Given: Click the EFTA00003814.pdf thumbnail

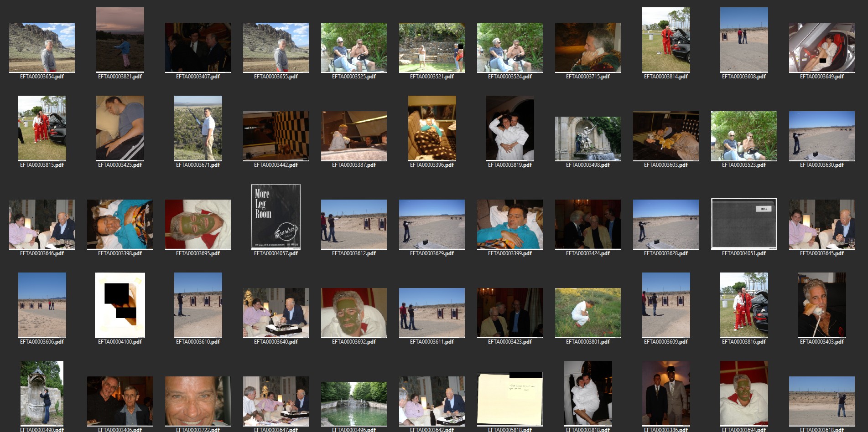Looking at the screenshot, I should (666, 40).
